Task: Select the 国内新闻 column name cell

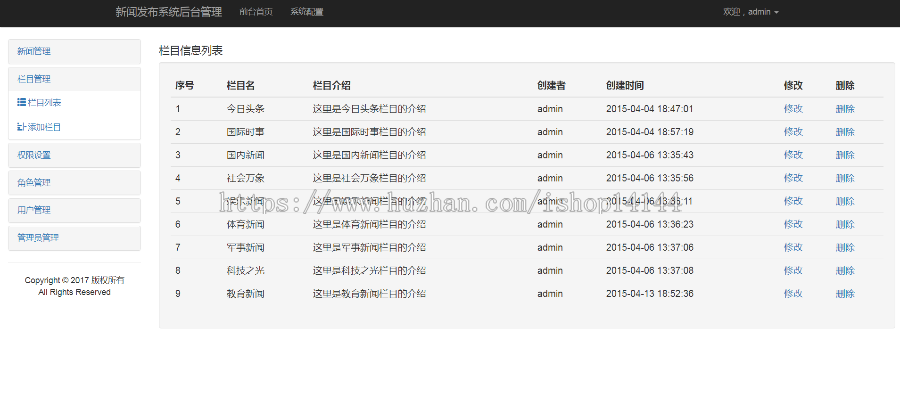Action: [x=246, y=155]
